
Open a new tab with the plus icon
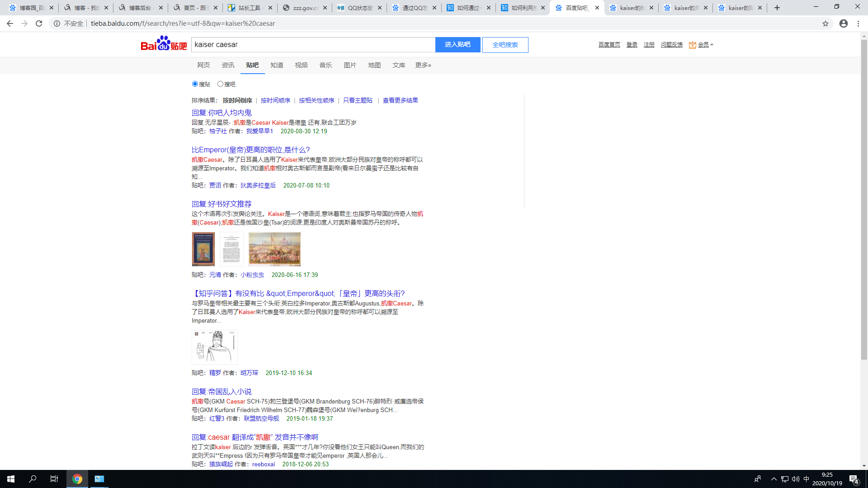pos(777,8)
